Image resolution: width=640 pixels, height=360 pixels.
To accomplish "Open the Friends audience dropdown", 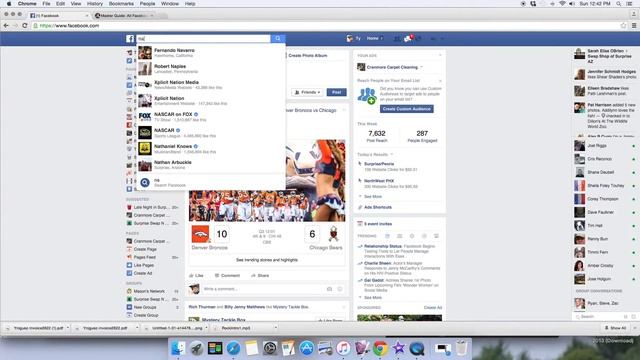I will coord(307,92).
